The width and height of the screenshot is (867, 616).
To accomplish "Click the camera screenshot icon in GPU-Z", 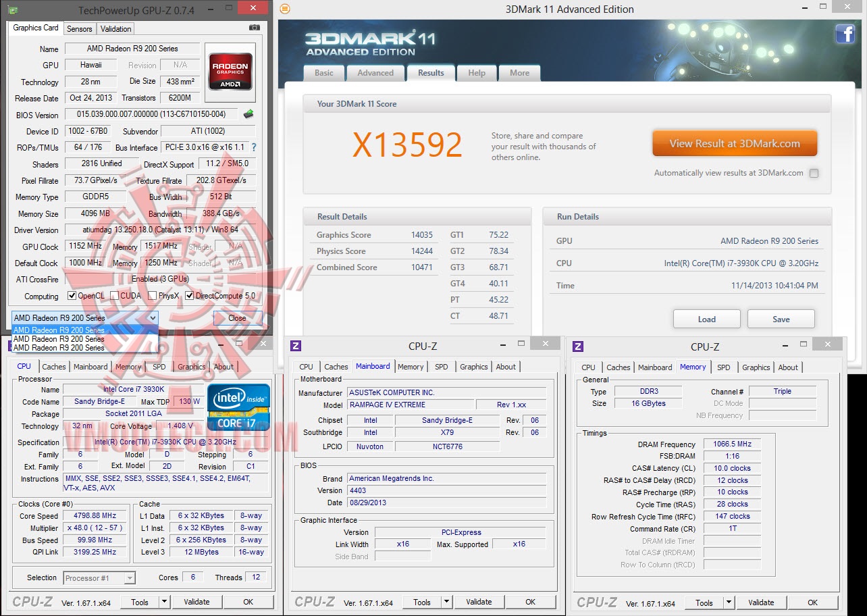I will (x=254, y=28).
